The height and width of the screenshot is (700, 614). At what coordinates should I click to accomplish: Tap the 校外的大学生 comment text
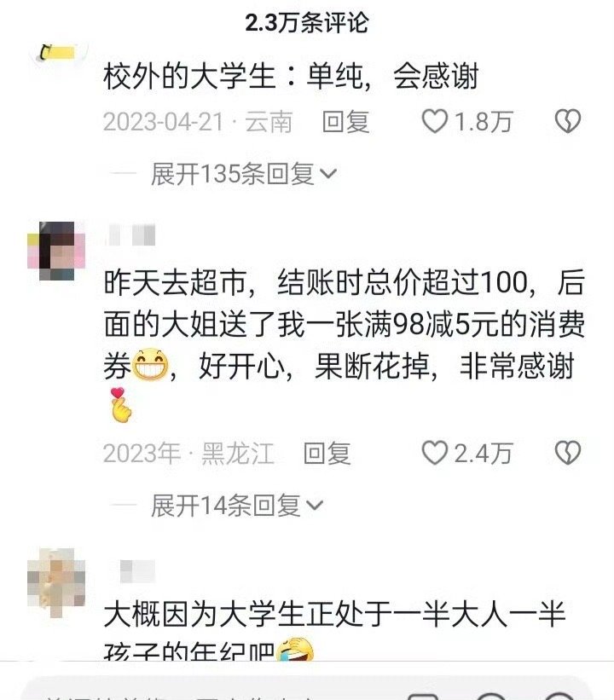pyautogui.click(x=291, y=77)
